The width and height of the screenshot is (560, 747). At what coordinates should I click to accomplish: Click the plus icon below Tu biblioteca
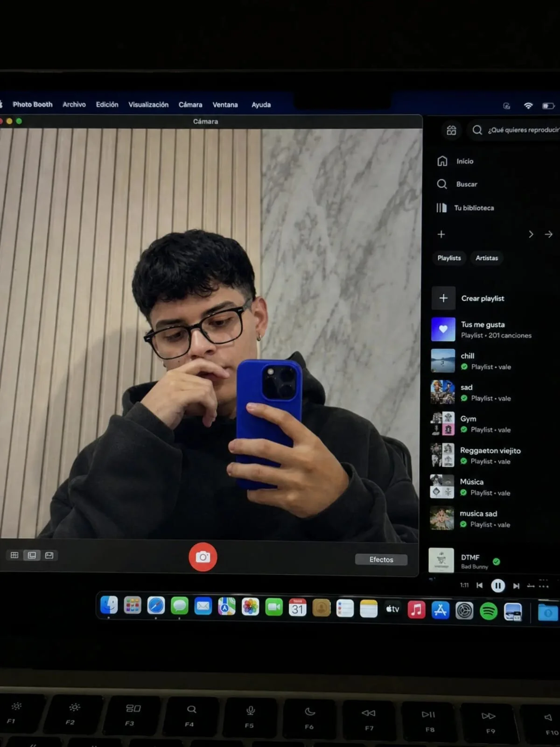441,234
